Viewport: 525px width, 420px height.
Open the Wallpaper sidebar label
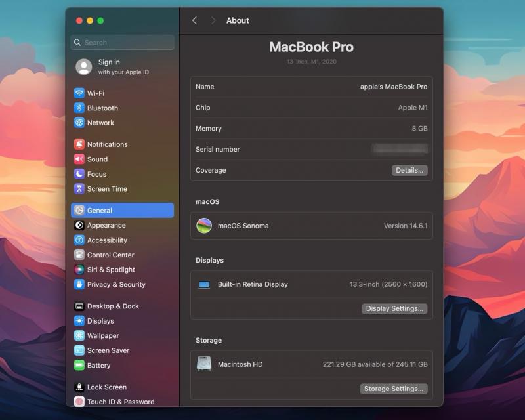[x=103, y=335]
